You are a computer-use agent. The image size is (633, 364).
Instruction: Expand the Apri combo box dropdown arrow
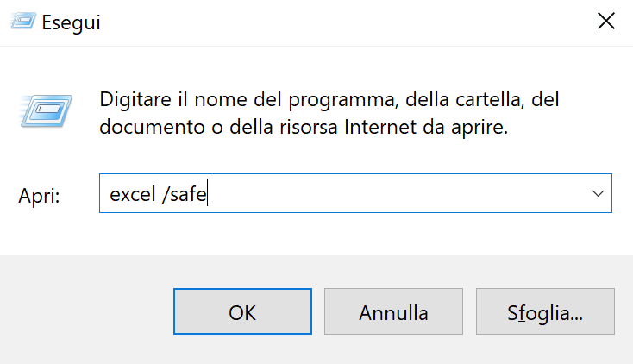[598, 195]
